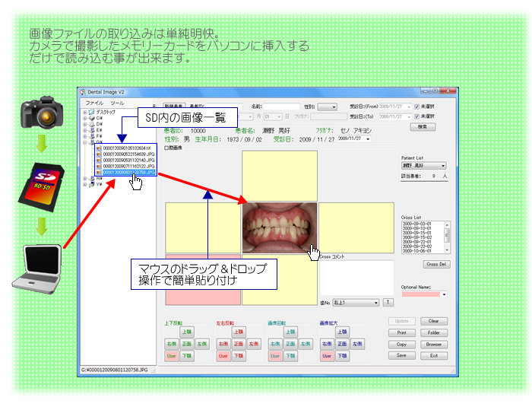
Task: Expand the C¥ drive node
Action: point(84,118)
